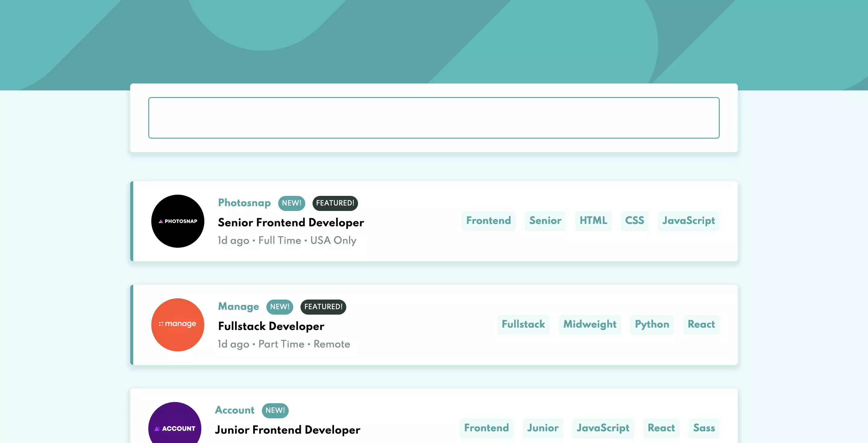This screenshot has height=443, width=868.
Task: Select the Python tag on the Manage listing
Action: point(652,325)
